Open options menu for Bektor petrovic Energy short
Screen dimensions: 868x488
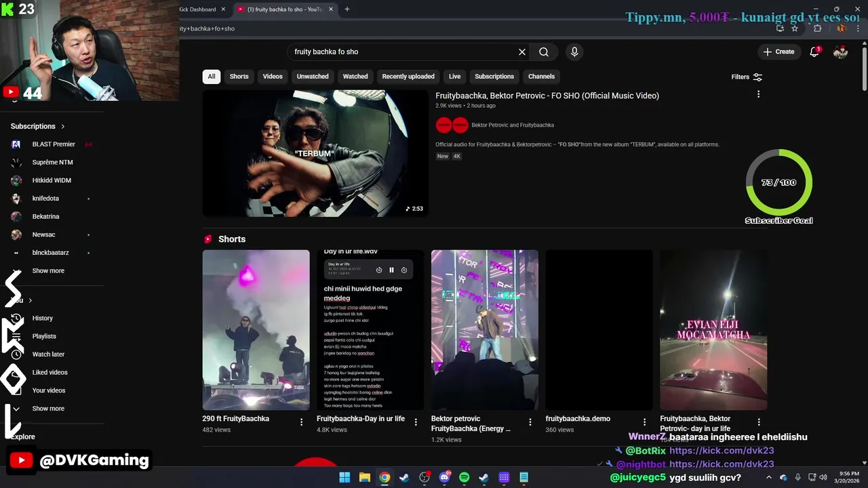530,422
